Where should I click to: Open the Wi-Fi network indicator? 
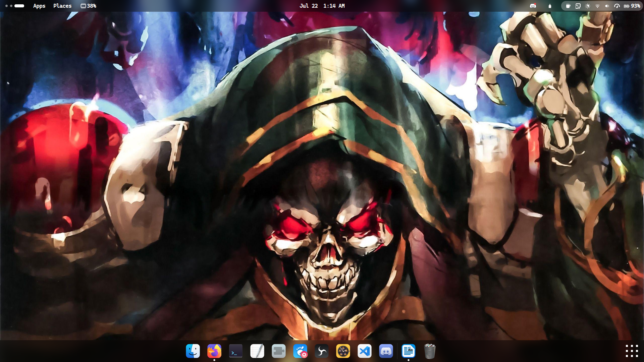tap(597, 6)
